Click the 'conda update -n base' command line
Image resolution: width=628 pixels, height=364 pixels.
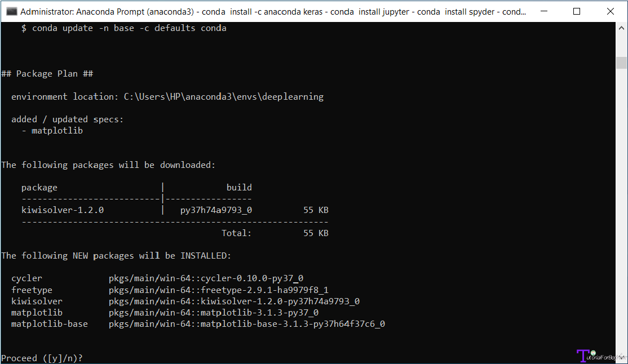pos(124,28)
